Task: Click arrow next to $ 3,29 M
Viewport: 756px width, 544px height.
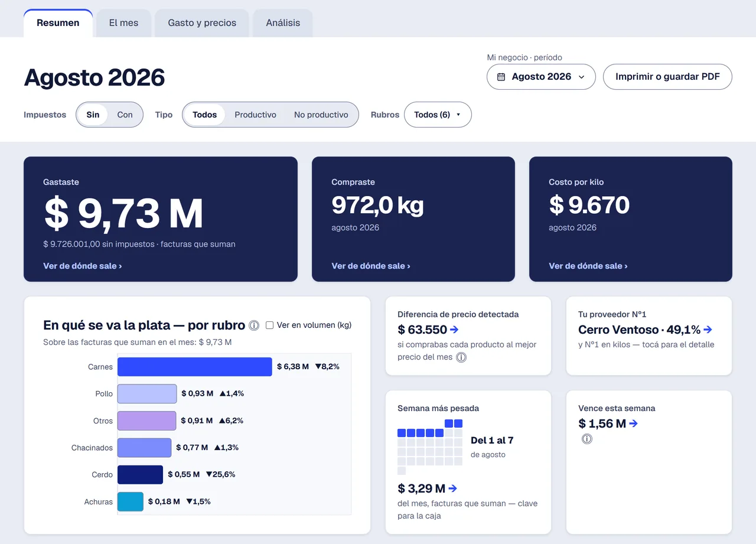Action: tap(453, 488)
